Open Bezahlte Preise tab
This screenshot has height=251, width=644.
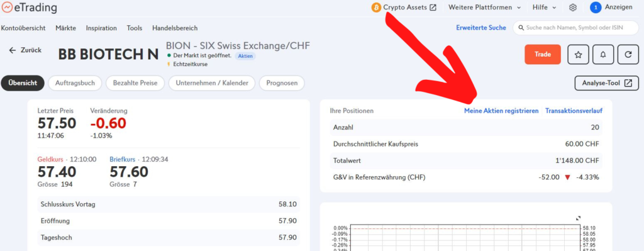pyautogui.click(x=135, y=83)
